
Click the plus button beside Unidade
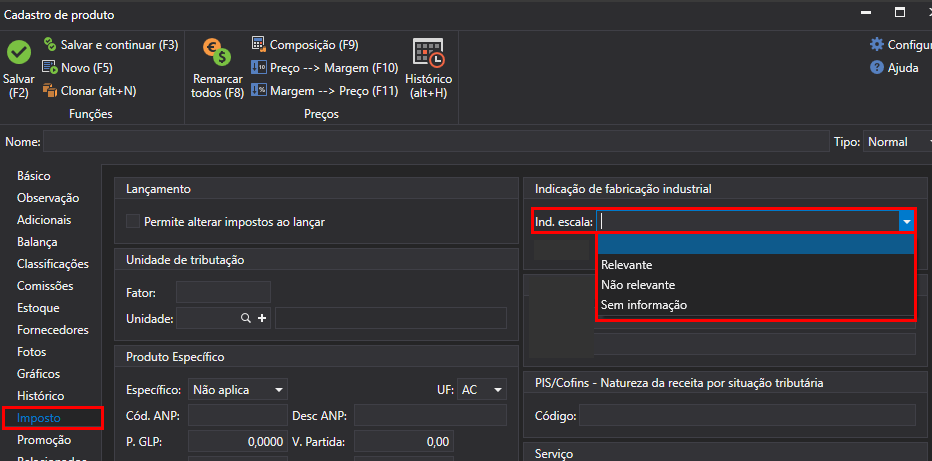(263, 318)
